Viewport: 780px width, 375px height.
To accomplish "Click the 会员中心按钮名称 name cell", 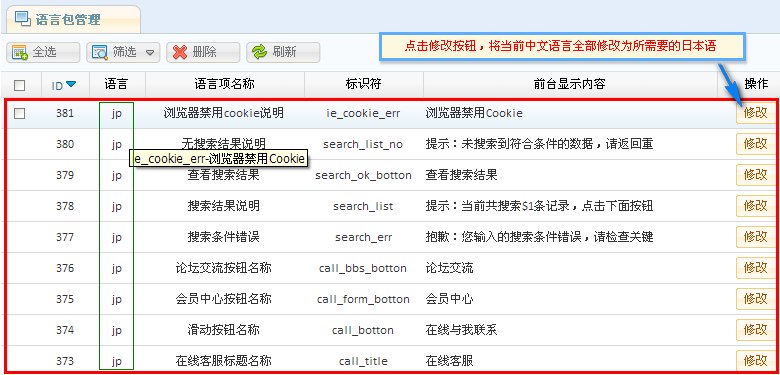I will click(224, 299).
